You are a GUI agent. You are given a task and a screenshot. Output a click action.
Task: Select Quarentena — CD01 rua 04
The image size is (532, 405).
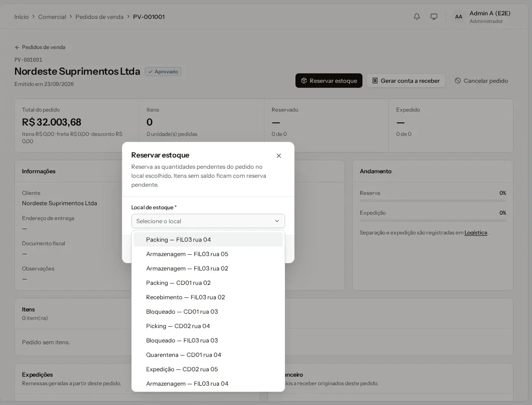[x=208, y=355]
